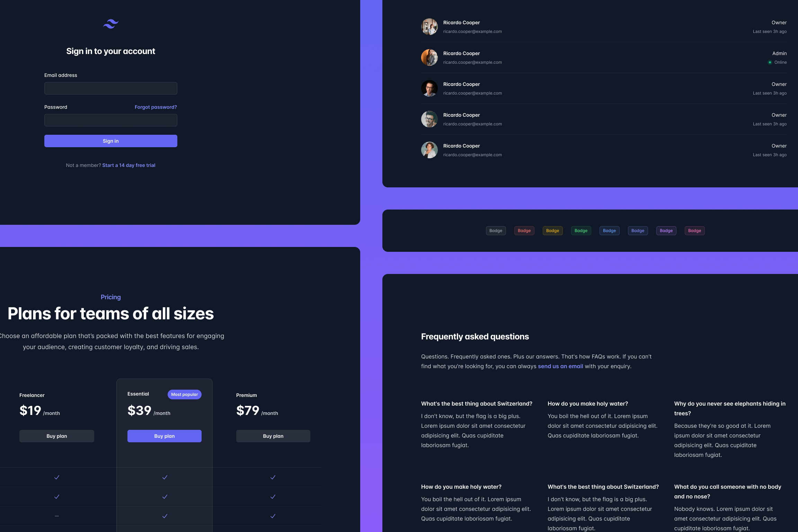
Task: Toggle the Freelancer plan Buy button
Action: [56, 436]
